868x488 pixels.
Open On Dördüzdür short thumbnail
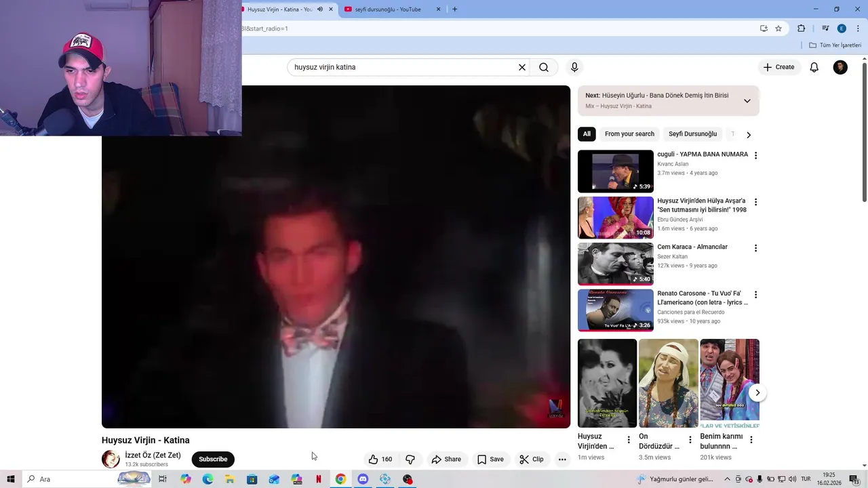[668, 384]
